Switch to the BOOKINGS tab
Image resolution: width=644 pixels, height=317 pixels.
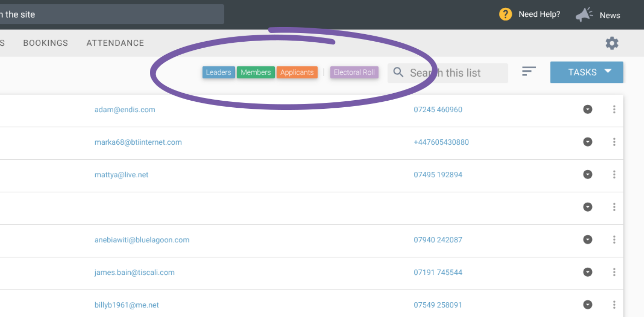click(x=46, y=43)
